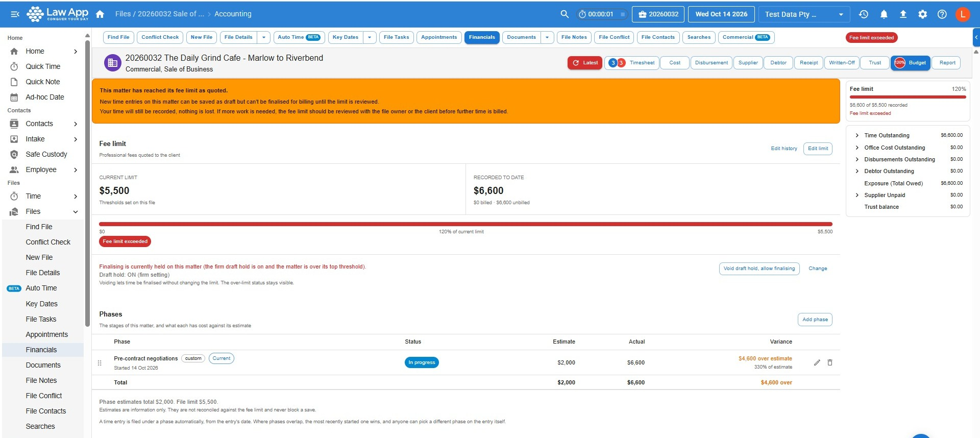Click the 120% fee limit progress bar
980x438 pixels.
[465, 224]
